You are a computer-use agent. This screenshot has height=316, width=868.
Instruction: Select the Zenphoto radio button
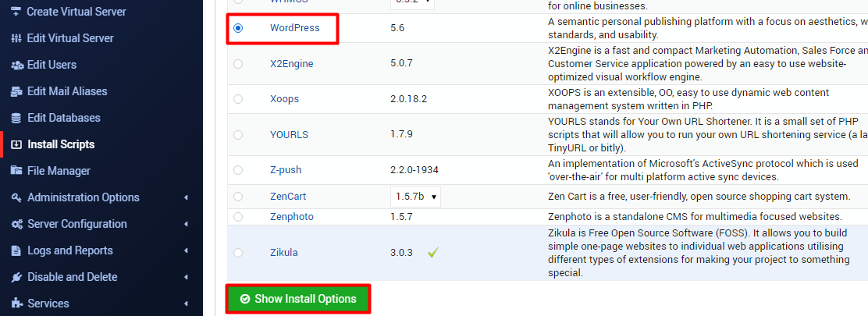(x=238, y=216)
